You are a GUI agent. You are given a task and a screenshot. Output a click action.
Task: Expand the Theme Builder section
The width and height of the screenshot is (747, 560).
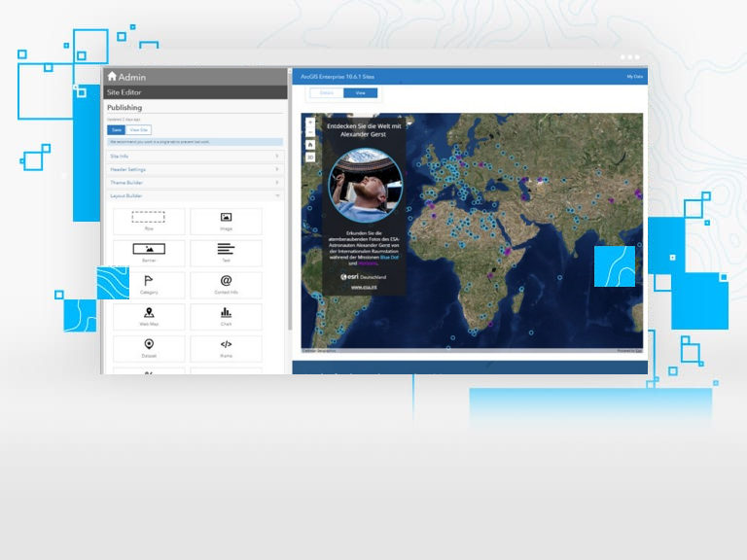click(x=195, y=182)
